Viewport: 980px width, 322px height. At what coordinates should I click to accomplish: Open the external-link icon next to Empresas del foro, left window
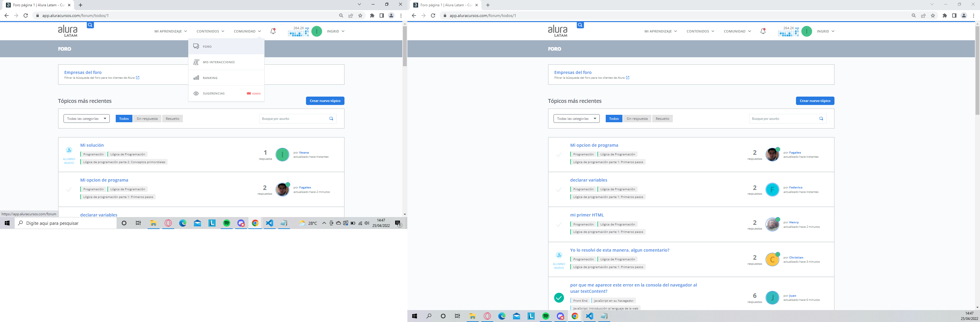pyautogui.click(x=138, y=78)
